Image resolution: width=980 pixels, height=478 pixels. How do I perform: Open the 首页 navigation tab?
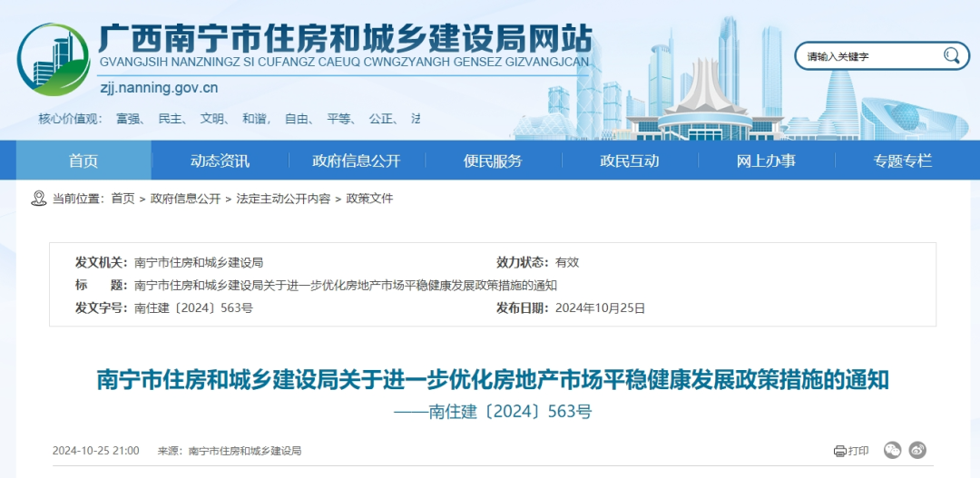pyautogui.click(x=83, y=161)
